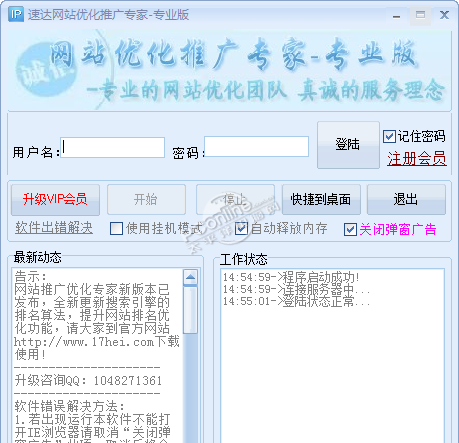
Task: Click the 程序启动成功! log line
Action: point(291,277)
